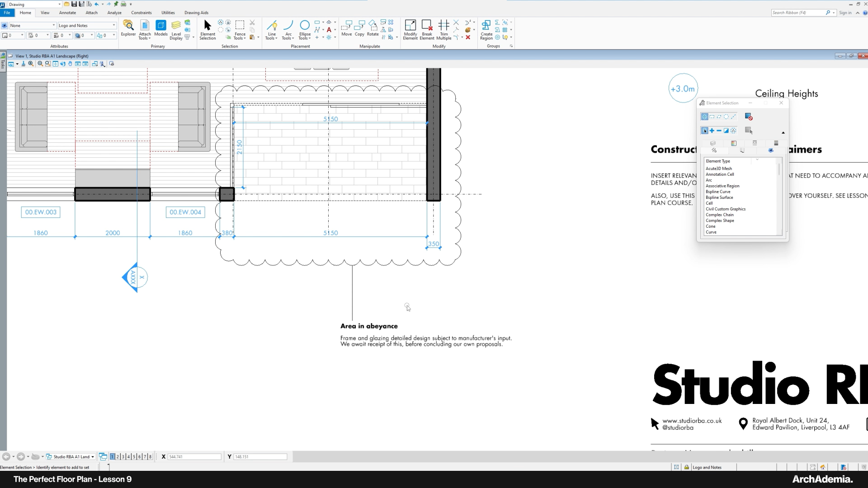Screen dimensions: 868x488
Task: Expand the Logo and Notes level dropdown
Action: pyautogui.click(x=113, y=25)
